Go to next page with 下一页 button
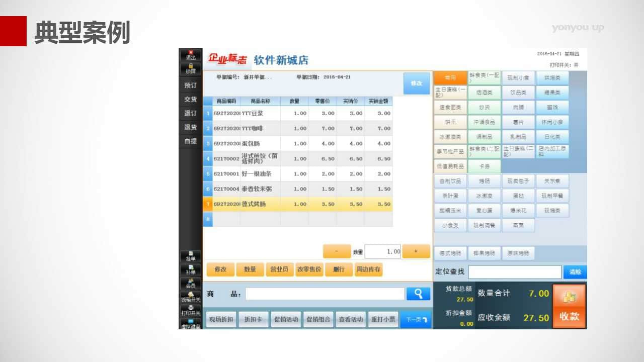 [416, 320]
